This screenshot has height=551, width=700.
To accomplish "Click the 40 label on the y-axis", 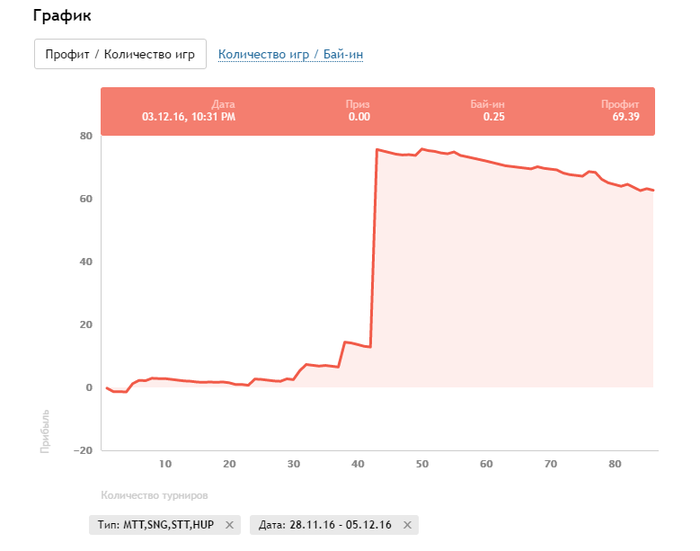I will tap(85, 261).
